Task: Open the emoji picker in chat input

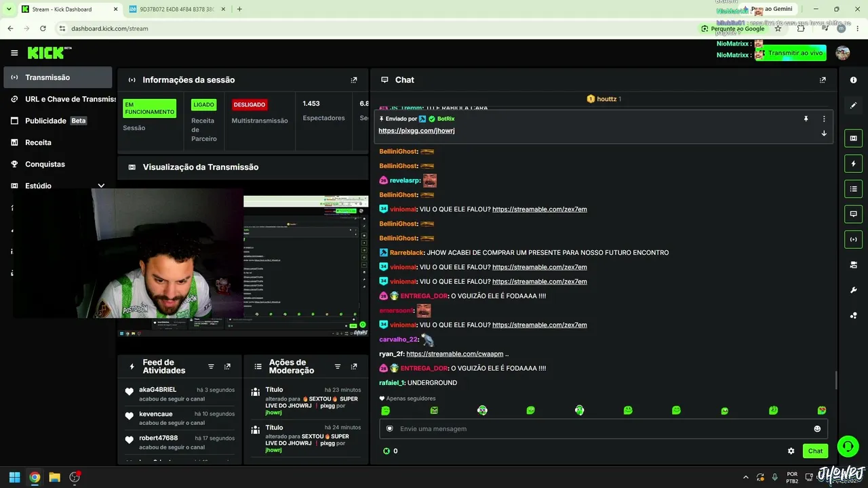Action: 817,429
